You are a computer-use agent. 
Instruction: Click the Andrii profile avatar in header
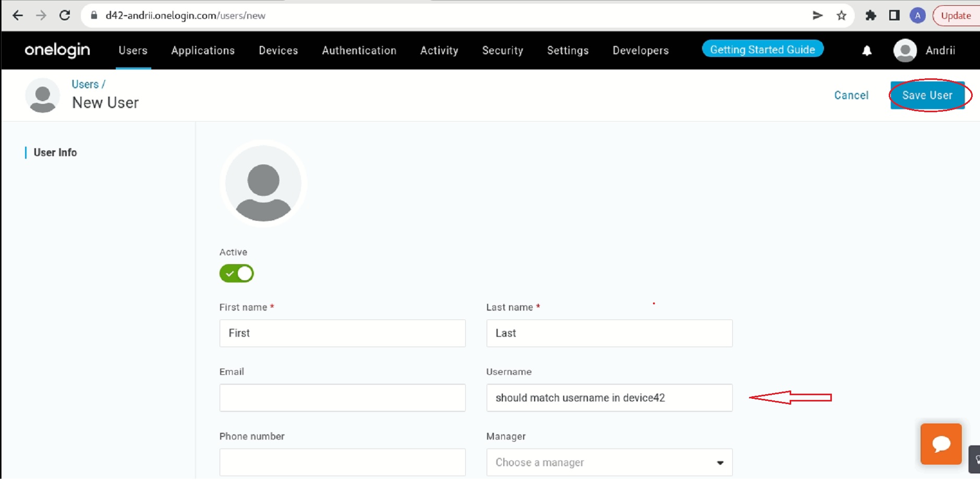coord(905,51)
